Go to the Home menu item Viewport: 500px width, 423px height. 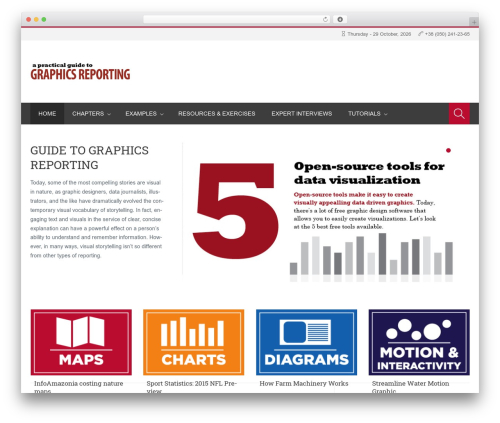[47, 114]
